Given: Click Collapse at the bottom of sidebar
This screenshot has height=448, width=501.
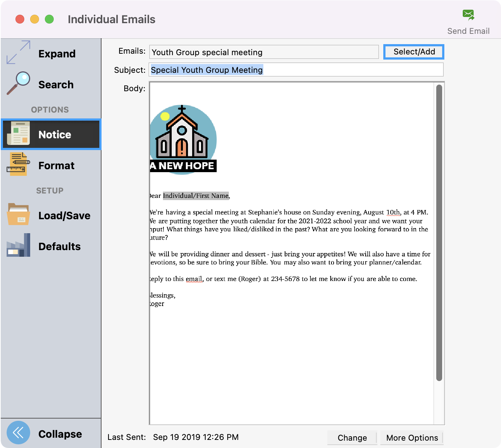Looking at the screenshot, I should click(x=60, y=434).
